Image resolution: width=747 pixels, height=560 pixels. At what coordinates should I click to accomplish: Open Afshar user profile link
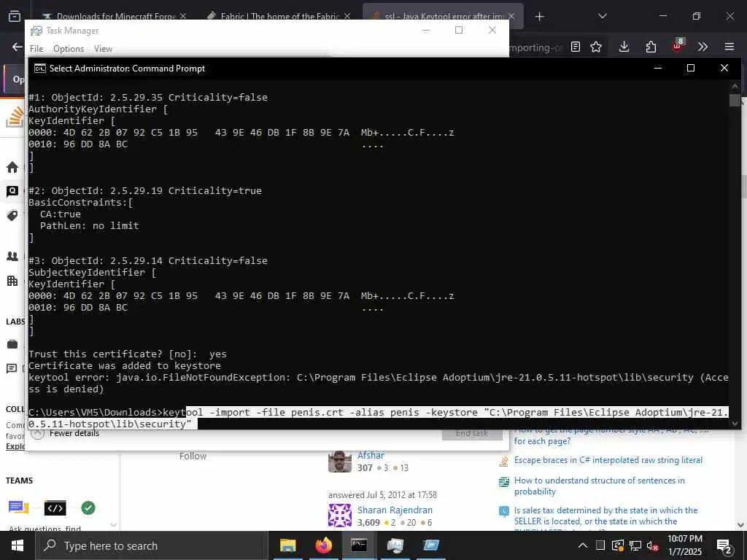pos(371,455)
